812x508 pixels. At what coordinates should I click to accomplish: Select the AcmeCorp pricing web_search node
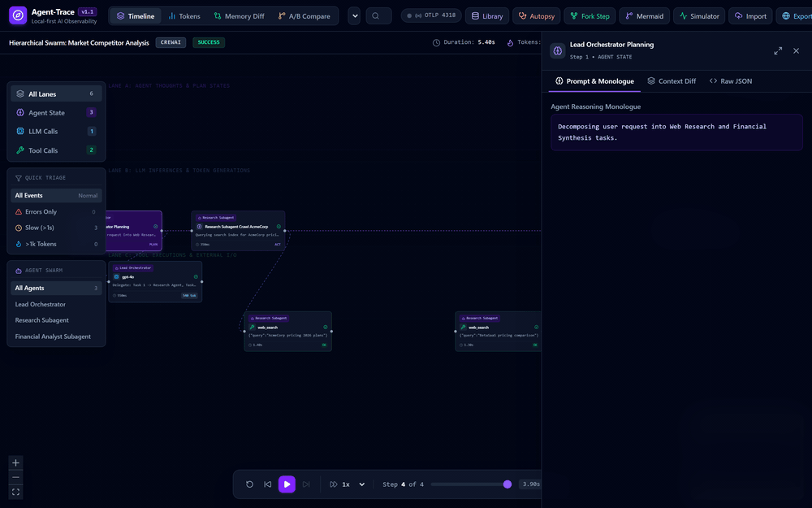[x=288, y=332]
